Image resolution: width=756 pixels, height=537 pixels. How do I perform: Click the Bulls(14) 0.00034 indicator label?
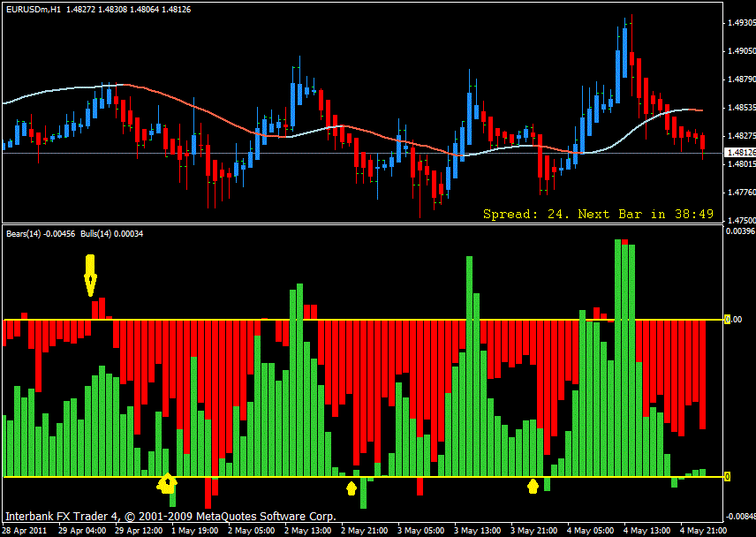click(x=112, y=234)
